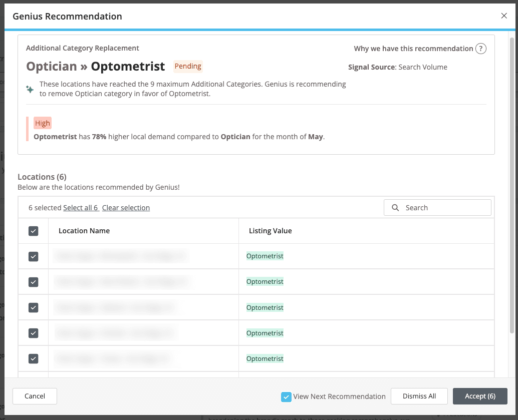Click the Optometrist tag in the first row
Viewport: 518px width, 420px height.
[265, 256]
